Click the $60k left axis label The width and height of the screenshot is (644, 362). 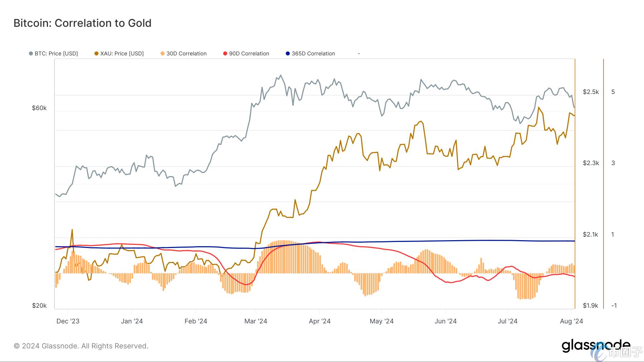pyautogui.click(x=39, y=108)
